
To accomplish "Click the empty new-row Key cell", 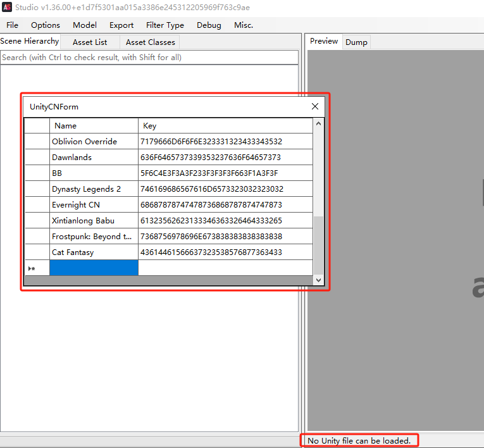I will point(225,268).
